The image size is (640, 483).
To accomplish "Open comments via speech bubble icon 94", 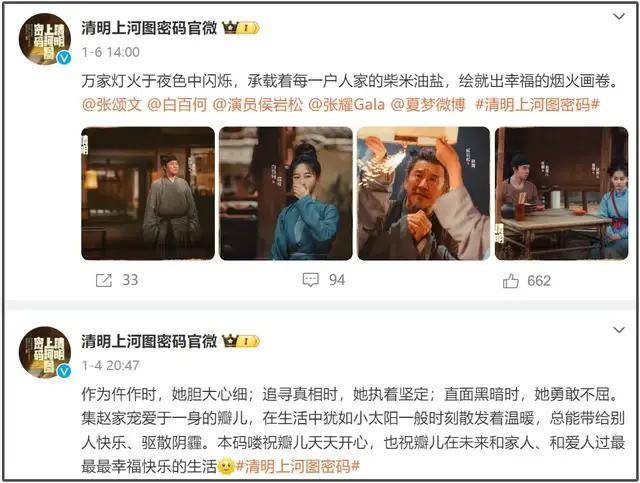I will pyautogui.click(x=311, y=280).
